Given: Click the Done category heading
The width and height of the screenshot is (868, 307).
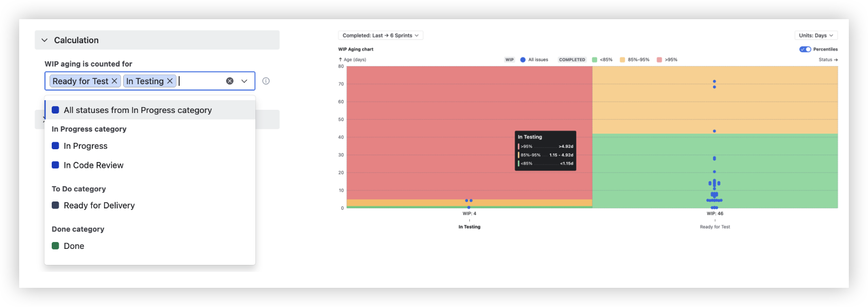Looking at the screenshot, I should (78, 229).
